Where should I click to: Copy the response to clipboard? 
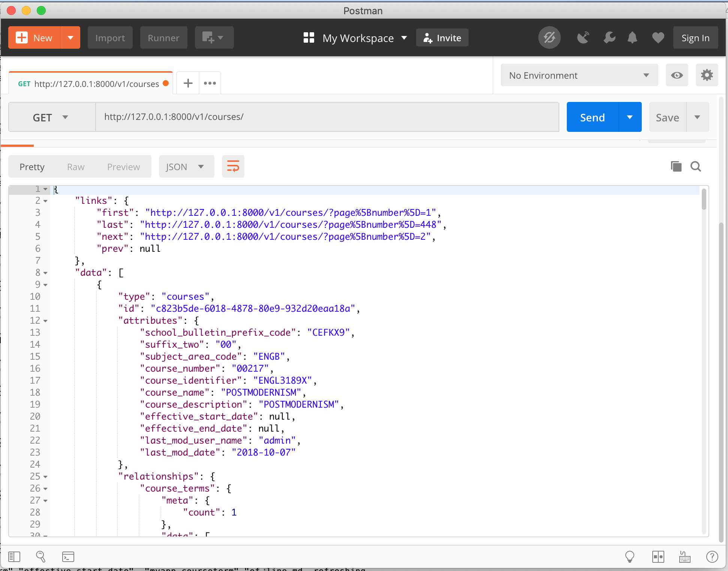(676, 166)
